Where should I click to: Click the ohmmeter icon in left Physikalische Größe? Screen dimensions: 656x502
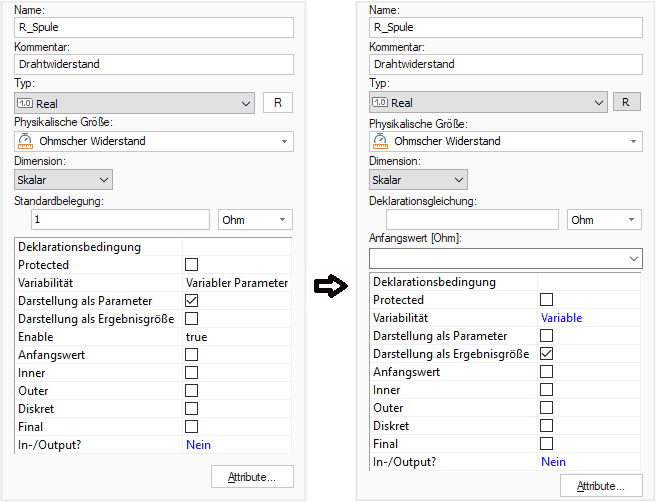coord(26,141)
